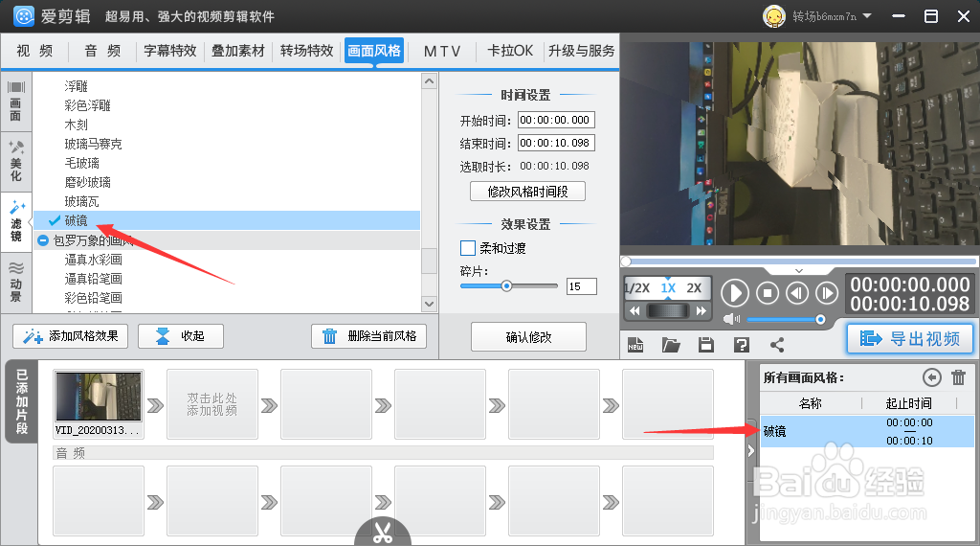Click the share icon

(x=777, y=345)
